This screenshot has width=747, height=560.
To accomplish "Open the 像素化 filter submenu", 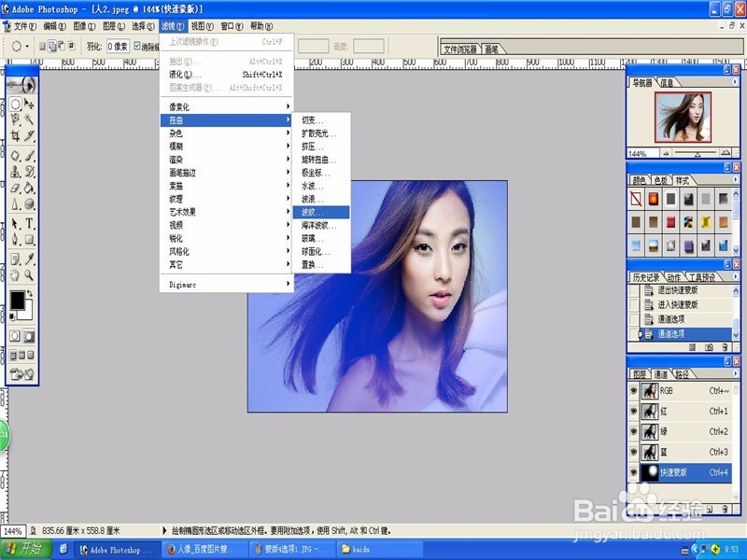I will (x=226, y=106).
